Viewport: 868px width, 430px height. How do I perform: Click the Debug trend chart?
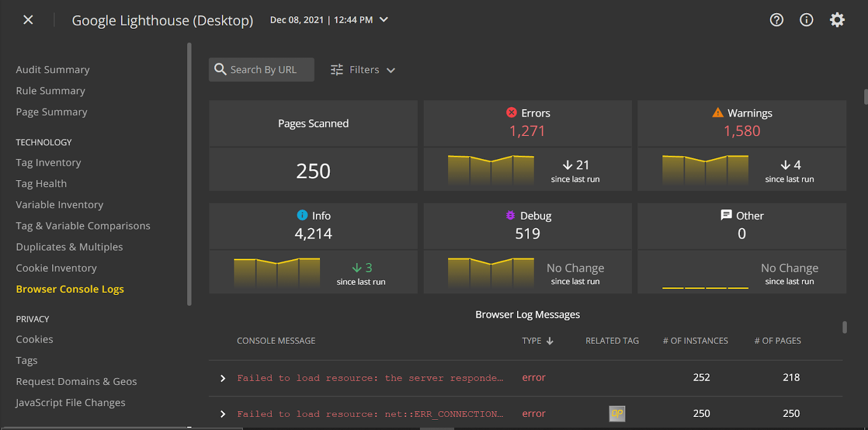(491, 273)
